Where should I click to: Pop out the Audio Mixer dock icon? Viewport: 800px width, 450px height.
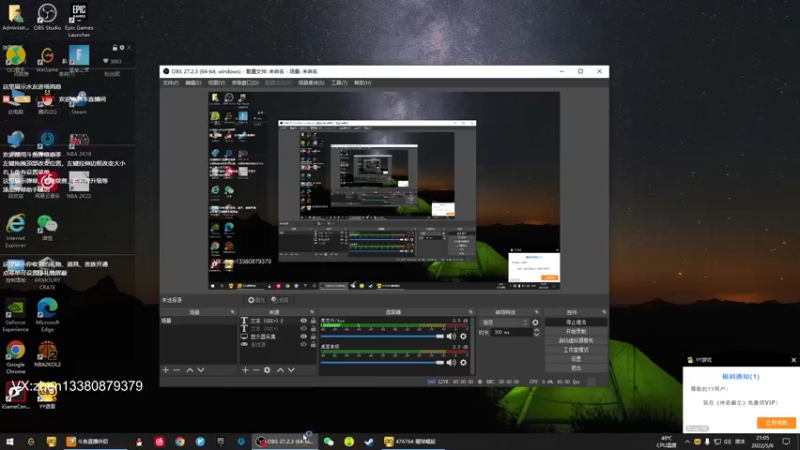click(x=470, y=312)
